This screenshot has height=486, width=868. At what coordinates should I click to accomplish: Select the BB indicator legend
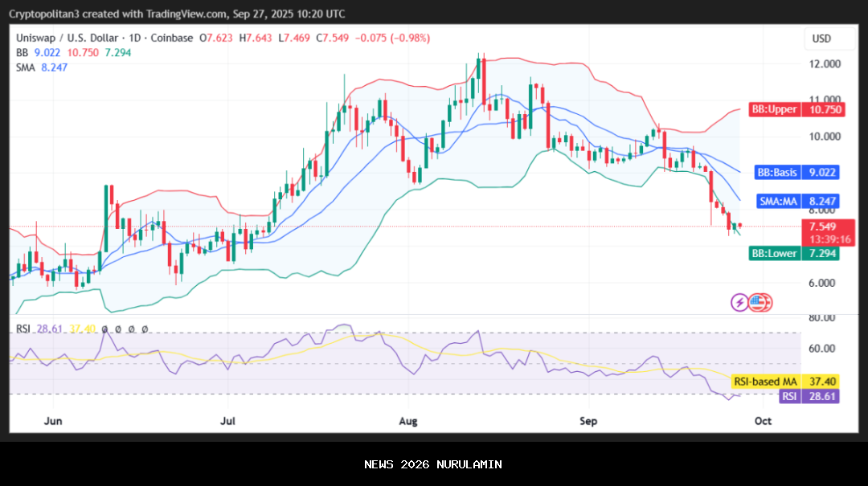(23, 52)
